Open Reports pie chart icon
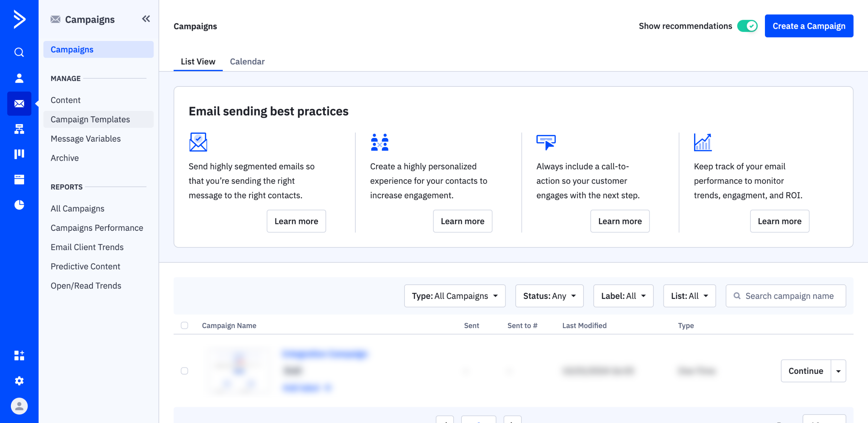Image resolution: width=868 pixels, height=423 pixels. (19, 205)
